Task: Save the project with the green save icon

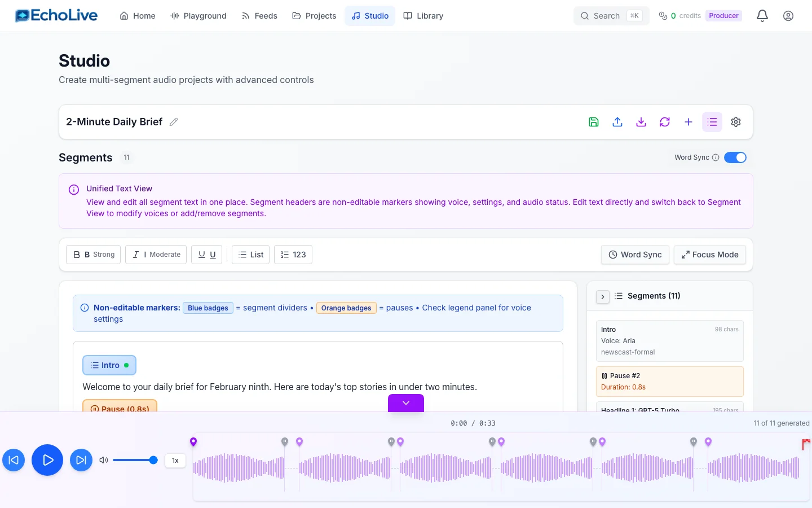Action: (x=594, y=122)
